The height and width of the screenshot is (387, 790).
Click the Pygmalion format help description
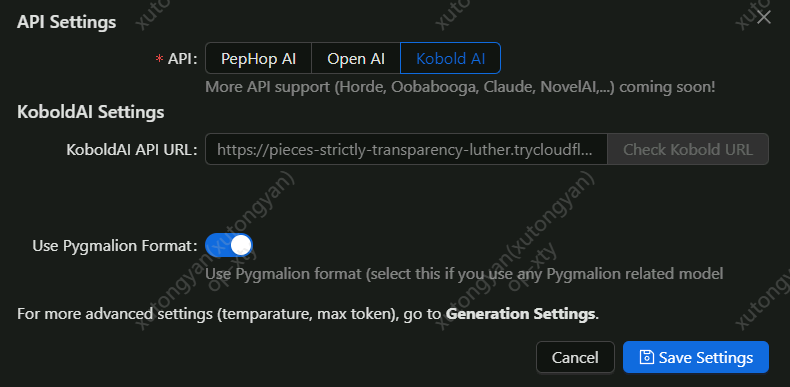coord(464,274)
